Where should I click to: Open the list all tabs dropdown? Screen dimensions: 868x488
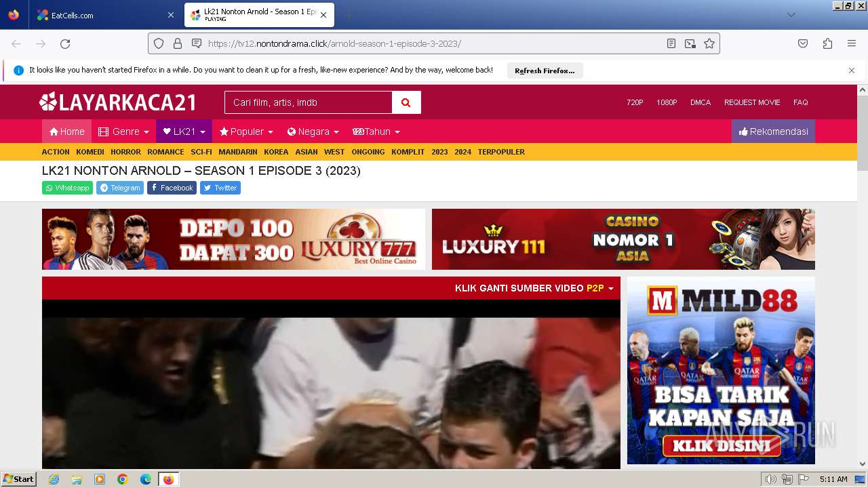(x=791, y=15)
